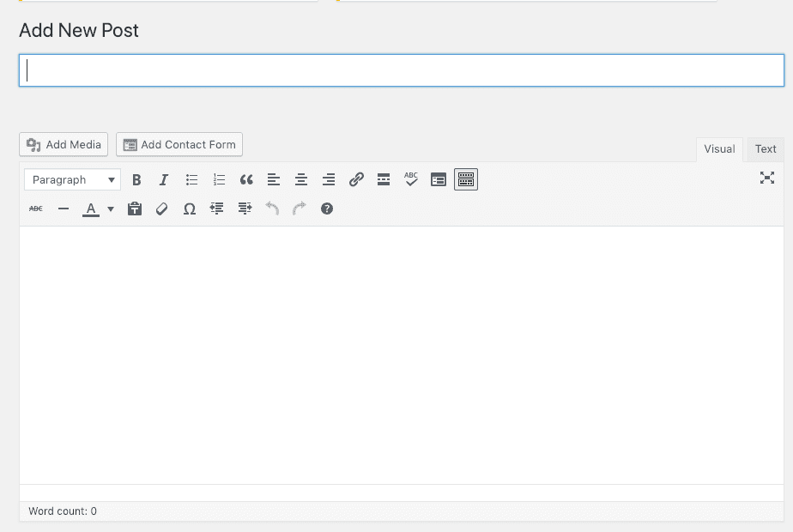Apply the current text color

91,209
